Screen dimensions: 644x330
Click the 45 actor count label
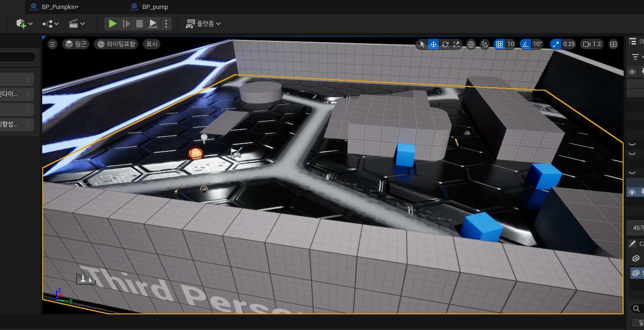(x=638, y=228)
